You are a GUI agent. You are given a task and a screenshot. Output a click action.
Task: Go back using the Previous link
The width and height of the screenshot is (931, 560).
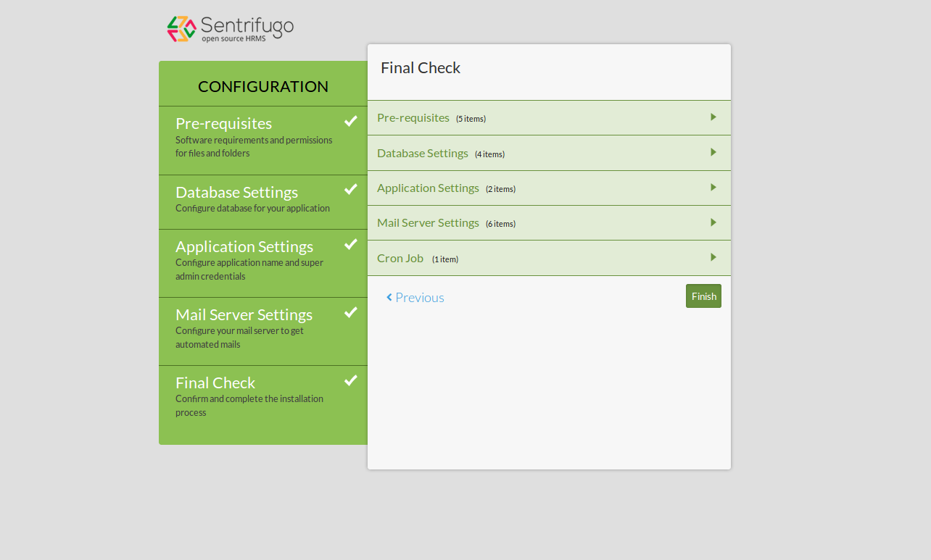[x=419, y=298]
